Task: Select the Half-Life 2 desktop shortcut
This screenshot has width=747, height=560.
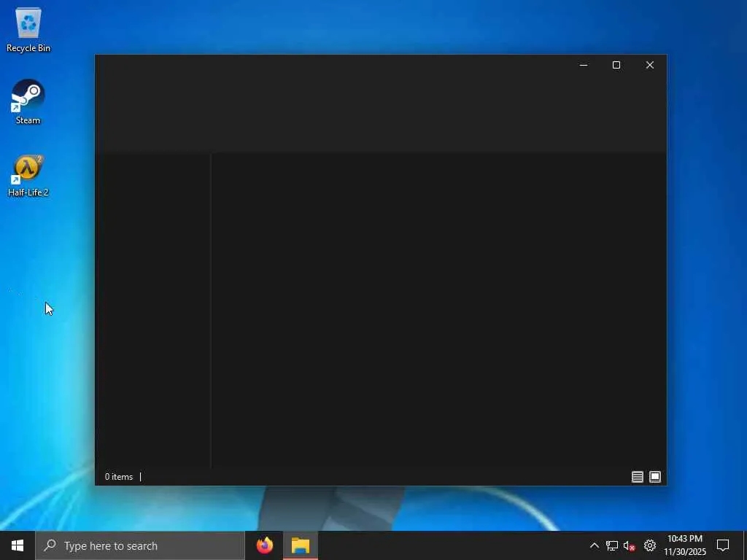Action: [x=28, y=175]
